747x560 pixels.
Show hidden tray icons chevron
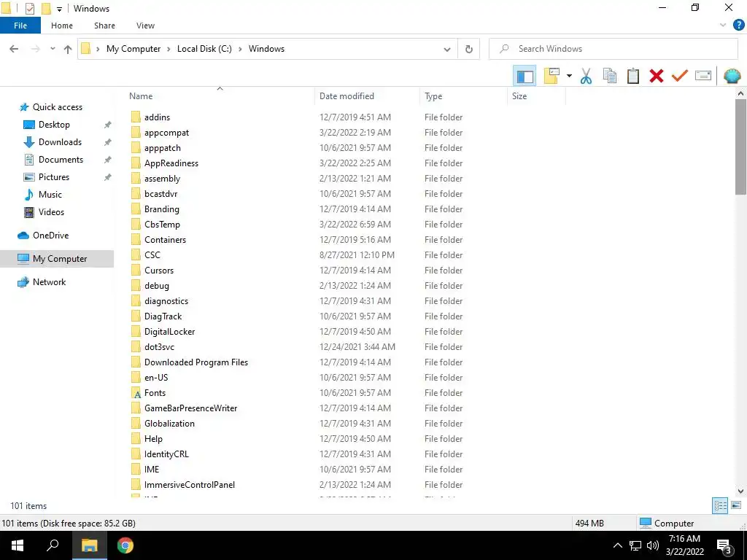[x=617, y=545]
